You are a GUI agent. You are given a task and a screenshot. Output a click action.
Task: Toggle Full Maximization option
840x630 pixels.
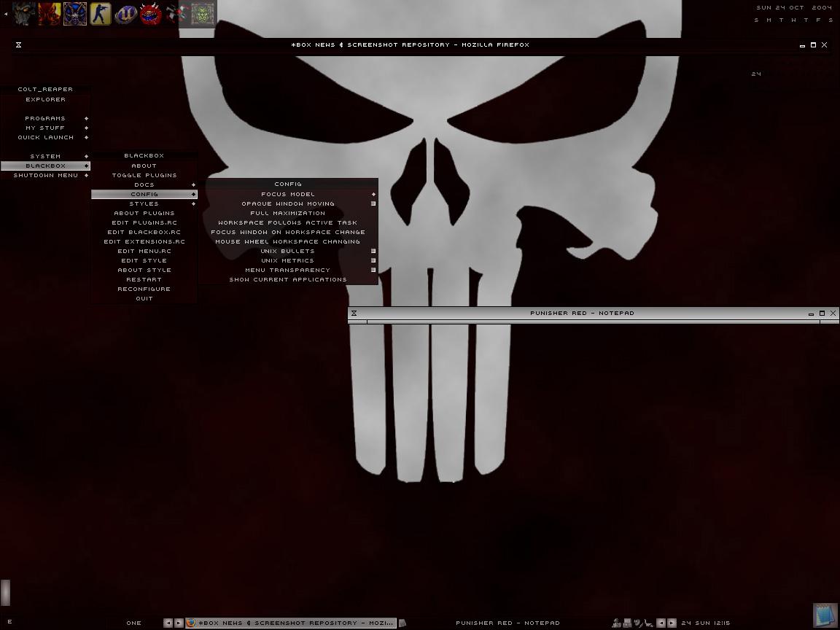click(x=288, y=213)
